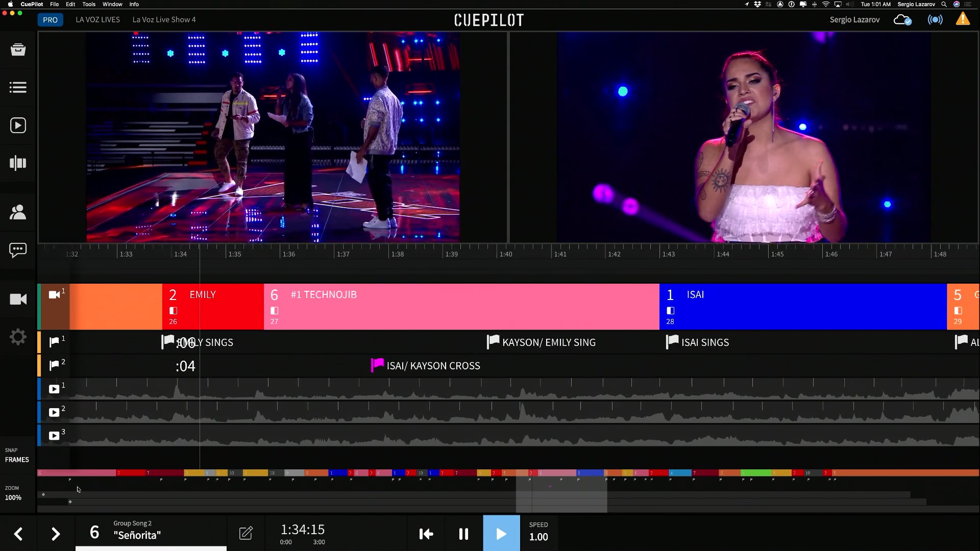This screenshot has width=980, height=551.
Task: Click the cloud sync status icon
Action: (902, 20)
